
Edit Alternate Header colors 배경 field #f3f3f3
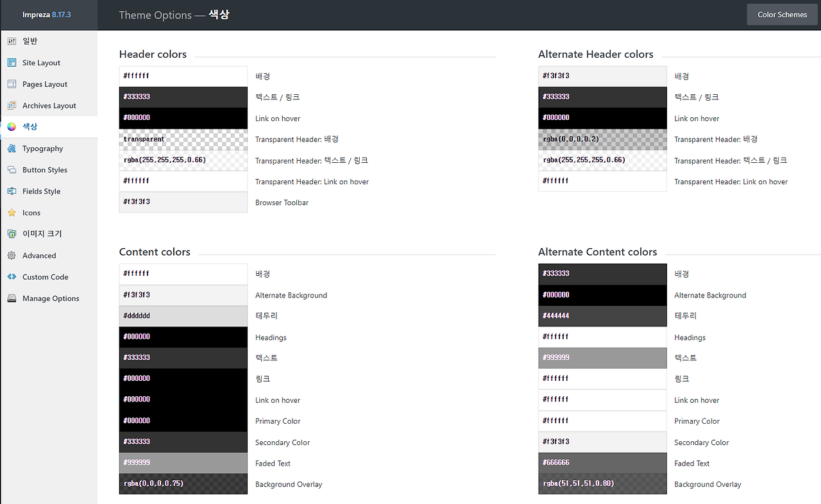(x=602, y=76)
